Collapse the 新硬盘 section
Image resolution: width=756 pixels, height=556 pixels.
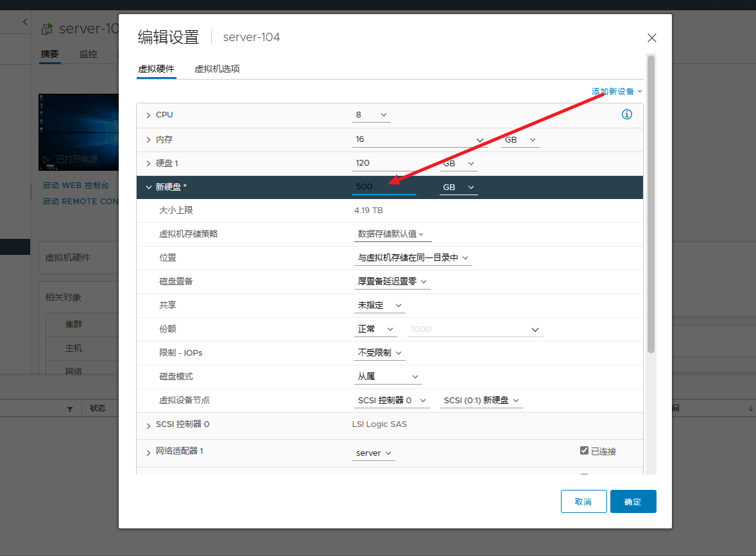click(x=149, y=187)
